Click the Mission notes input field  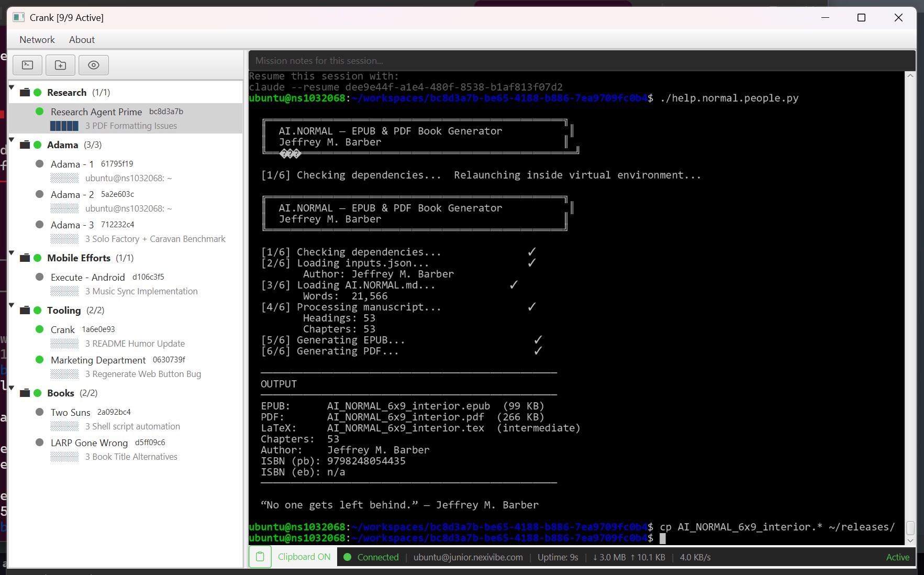click(x=576, y=60)
